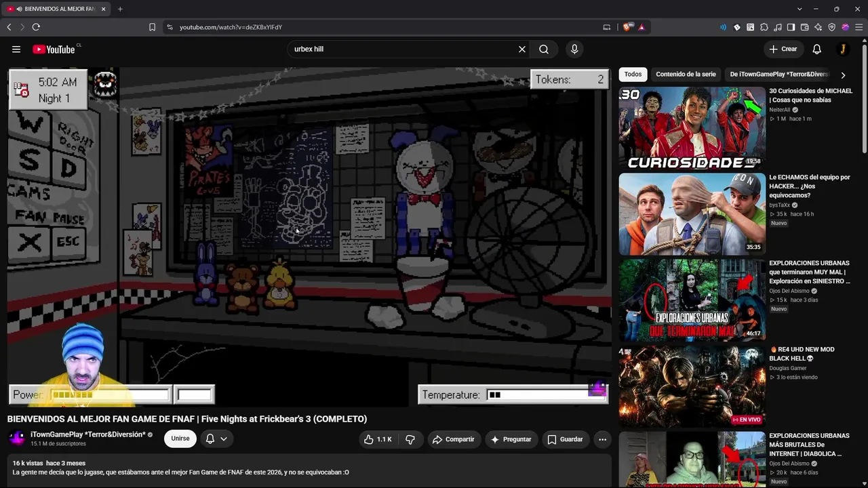Open the Brave Wallet icon
Screen dimensions: 868x488
coord(805,27)
